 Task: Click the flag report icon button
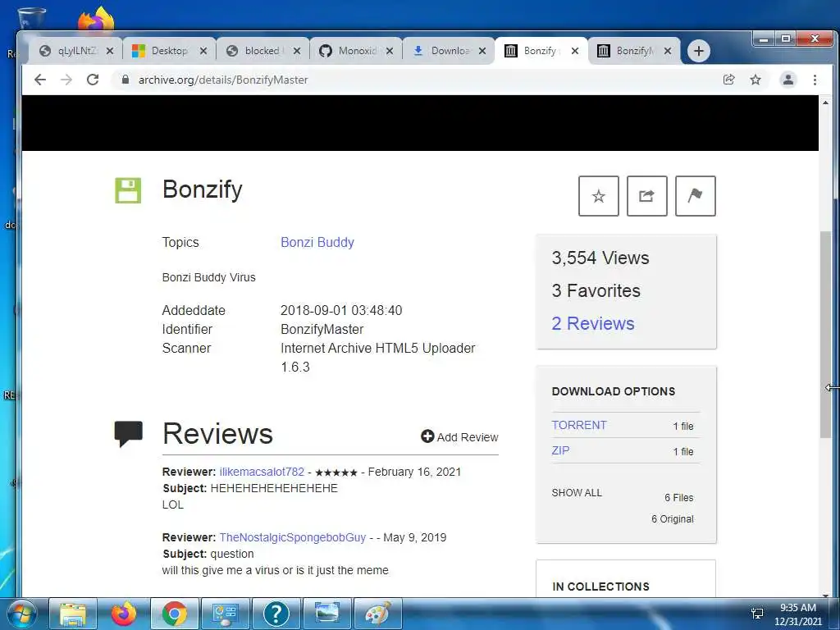point(696,196)
